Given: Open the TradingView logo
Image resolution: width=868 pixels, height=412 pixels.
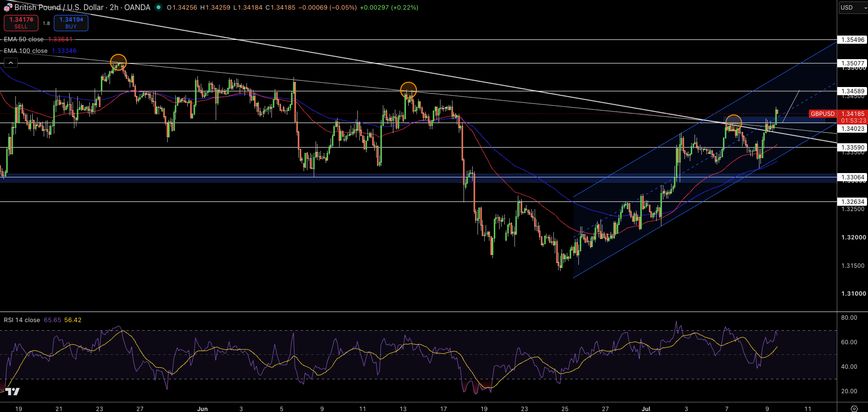Looking at the screenshot, I should 12,391.
